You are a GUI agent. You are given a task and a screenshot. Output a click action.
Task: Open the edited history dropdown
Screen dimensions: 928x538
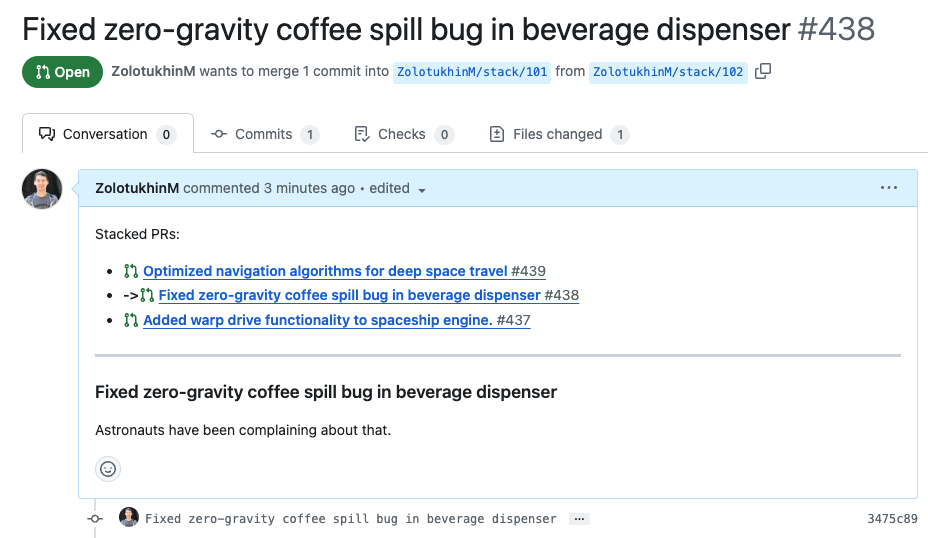coord(422,189)
